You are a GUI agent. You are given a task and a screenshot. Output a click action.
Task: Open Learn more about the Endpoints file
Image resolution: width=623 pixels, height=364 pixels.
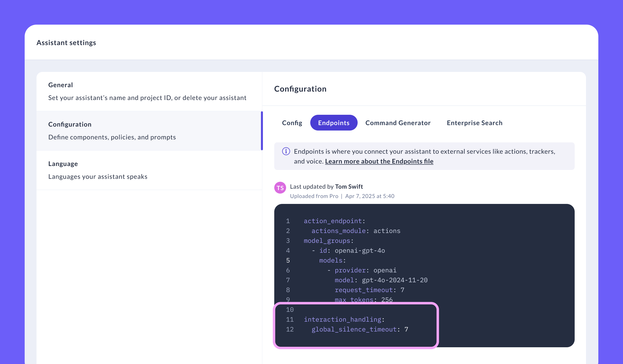[x=379, y=161]
